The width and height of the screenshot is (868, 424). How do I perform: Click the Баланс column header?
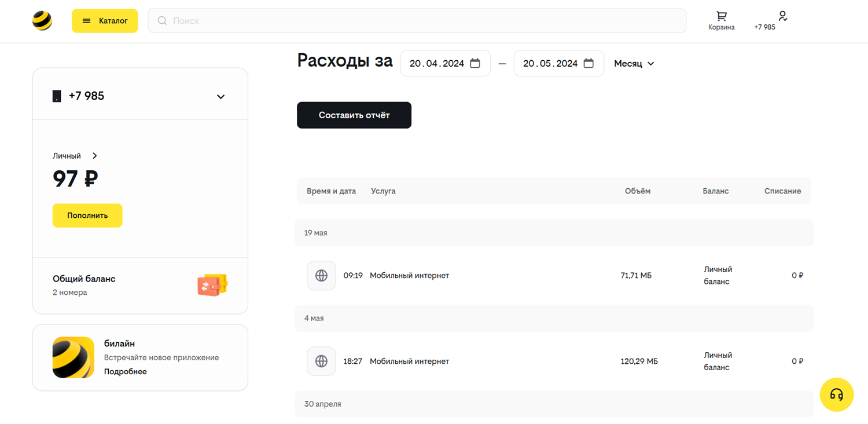coord(716,191)
